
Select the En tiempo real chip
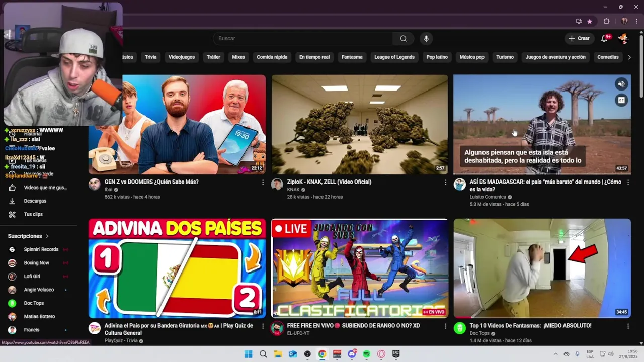tap(314, 57)
